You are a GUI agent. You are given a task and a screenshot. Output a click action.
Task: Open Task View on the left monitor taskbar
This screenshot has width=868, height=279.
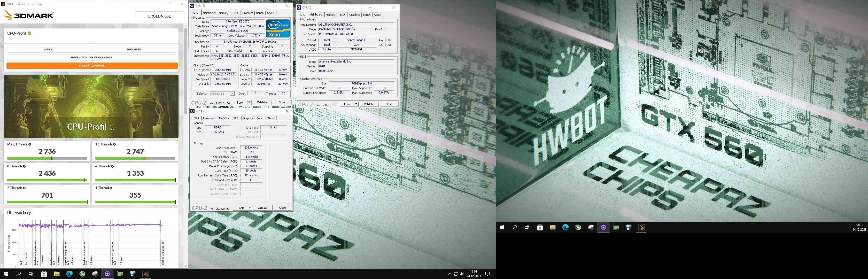click(x=31, y=274)
